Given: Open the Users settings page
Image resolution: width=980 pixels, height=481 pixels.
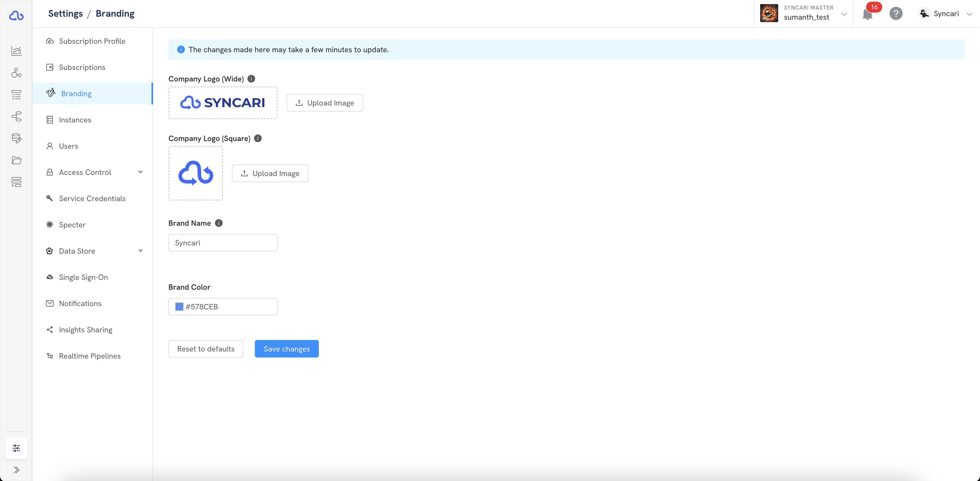Looking at the screenshot, I should click(93, 146).
